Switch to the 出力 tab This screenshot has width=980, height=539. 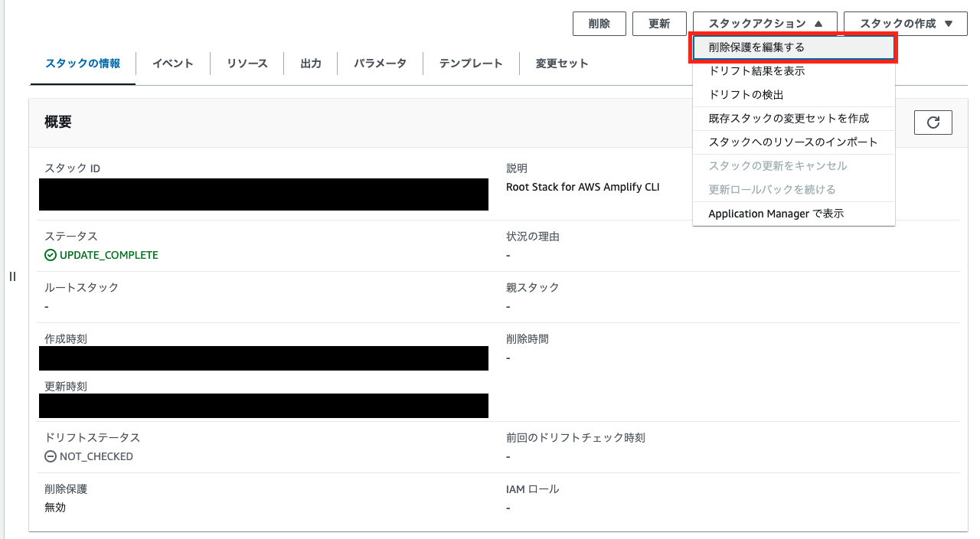311,64
